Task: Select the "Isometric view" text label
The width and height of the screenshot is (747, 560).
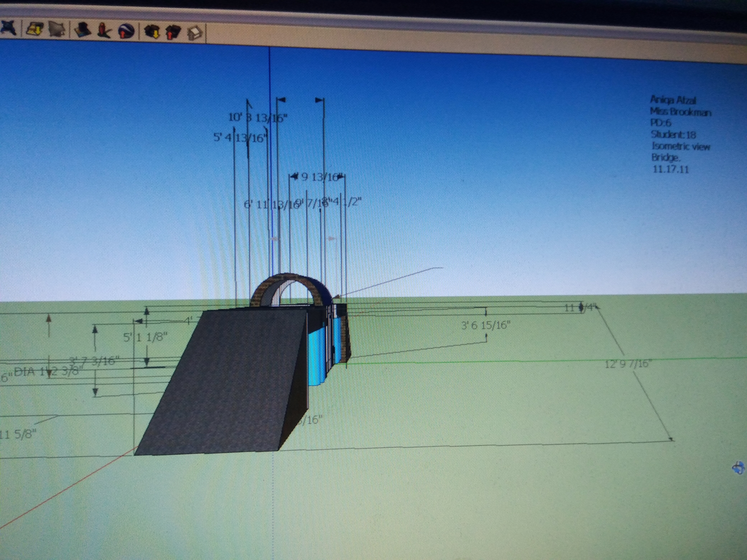Action: pyautogui.click(x=681, y=146)
